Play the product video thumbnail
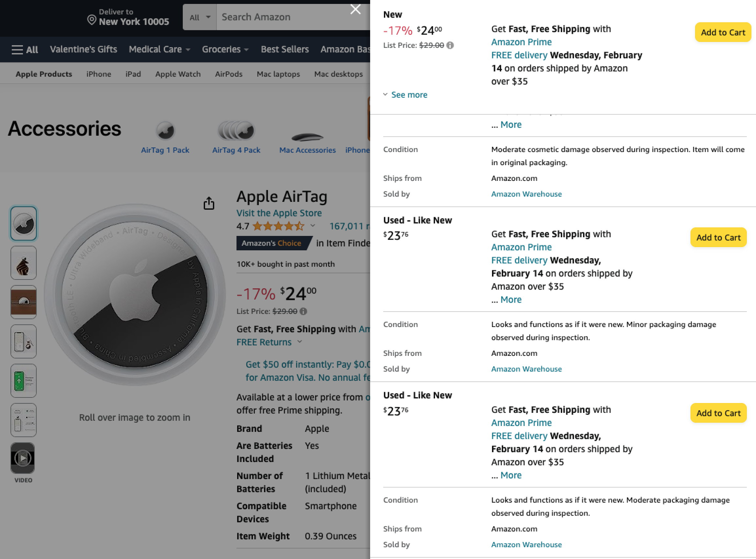Image resolution: width=756 pixels, height=559 pixels. [23, 458]
